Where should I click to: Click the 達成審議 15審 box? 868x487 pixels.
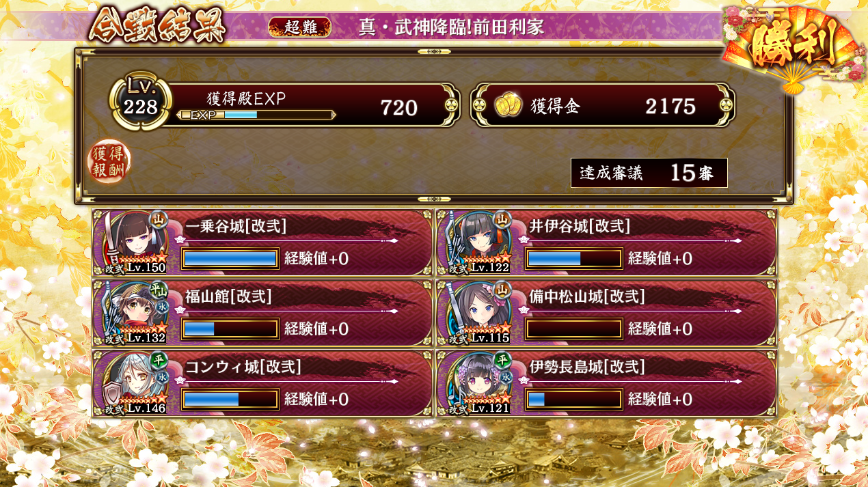[x=649, y=173]
